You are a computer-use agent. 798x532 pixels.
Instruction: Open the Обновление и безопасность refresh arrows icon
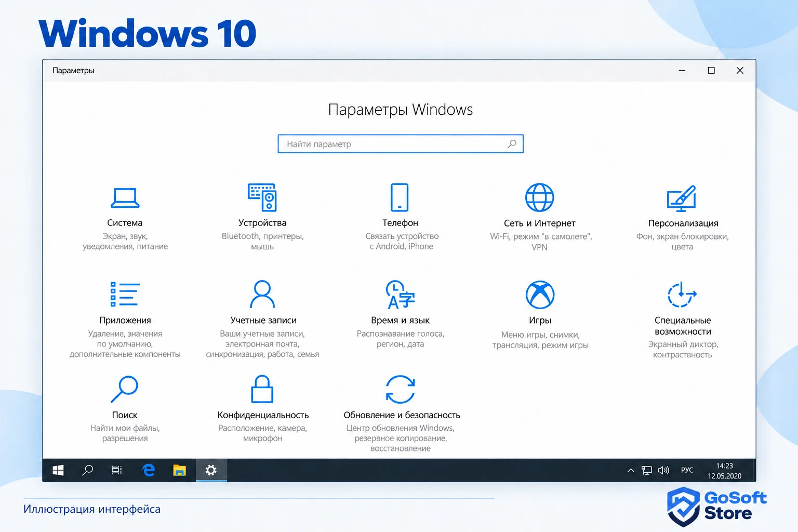[x=400, y=389]
